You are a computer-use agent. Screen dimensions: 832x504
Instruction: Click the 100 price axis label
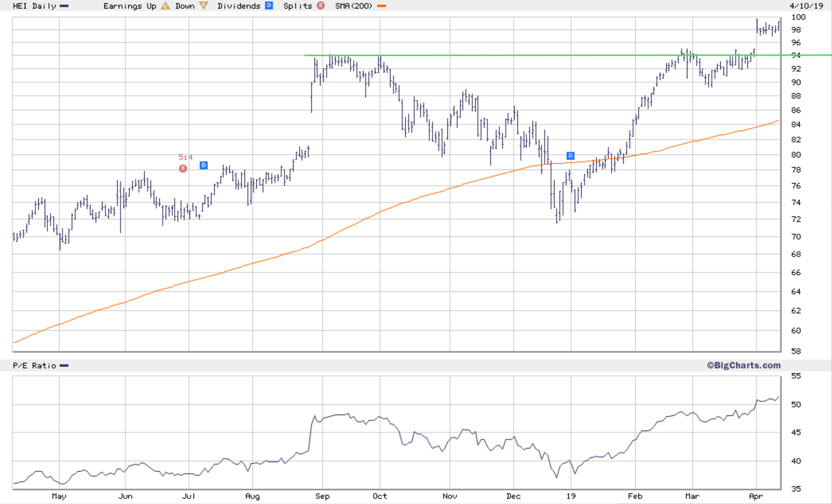point(798,17)
